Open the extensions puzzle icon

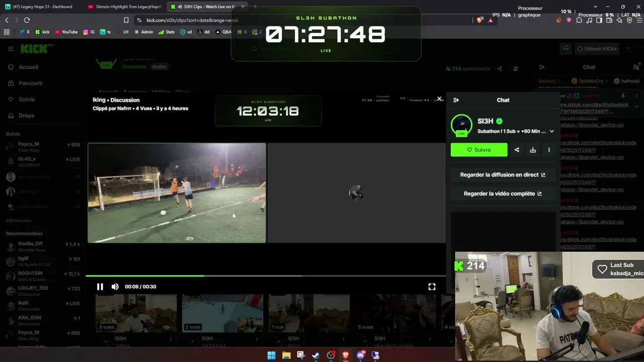click(x=579, y=20)
